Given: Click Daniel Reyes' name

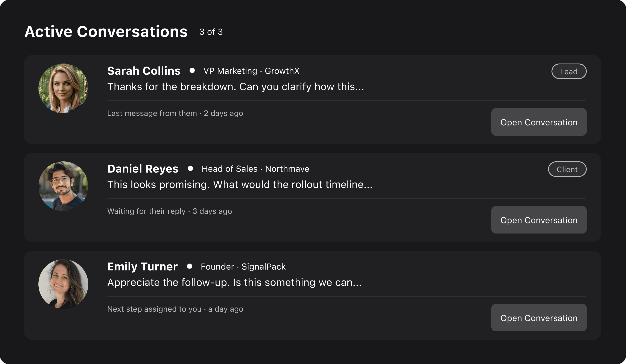Looking at the screenshot, I should 143,169.
